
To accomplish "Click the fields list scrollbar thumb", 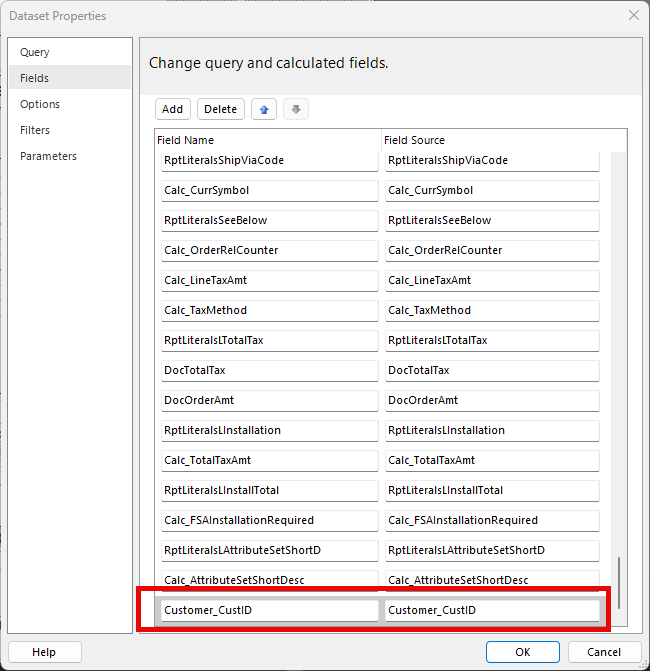I will [x=619, y=582].
